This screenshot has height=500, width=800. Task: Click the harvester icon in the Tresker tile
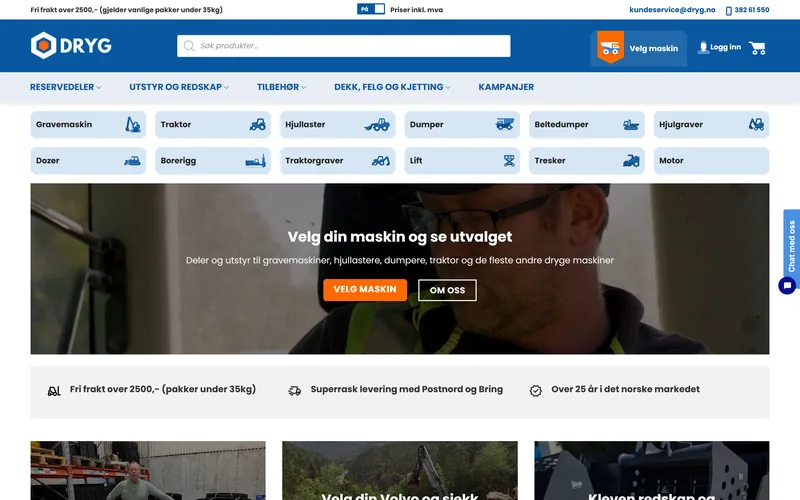pos(631,161)
